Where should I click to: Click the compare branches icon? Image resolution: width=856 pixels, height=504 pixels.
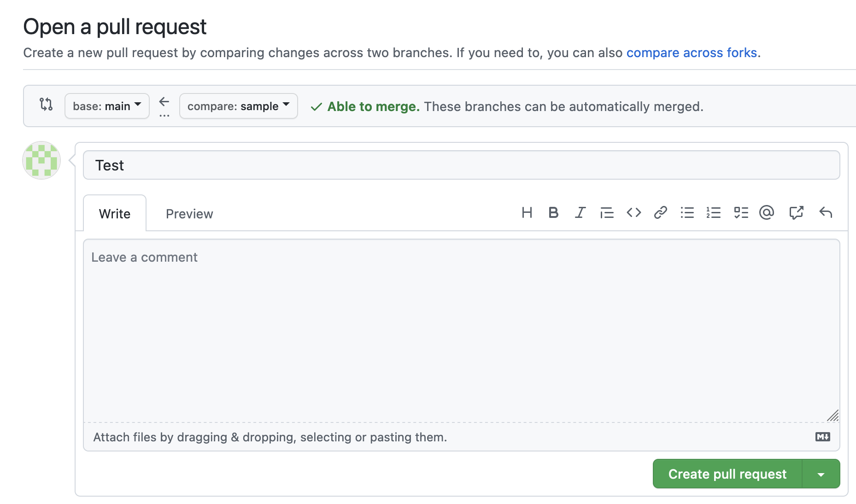click(x=47, y=105)
